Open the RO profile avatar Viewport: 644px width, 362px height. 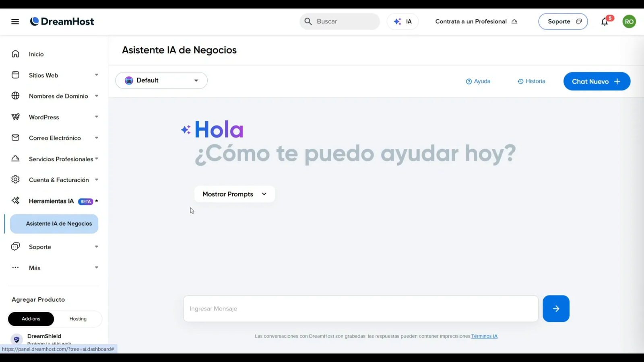pos(629,21)
